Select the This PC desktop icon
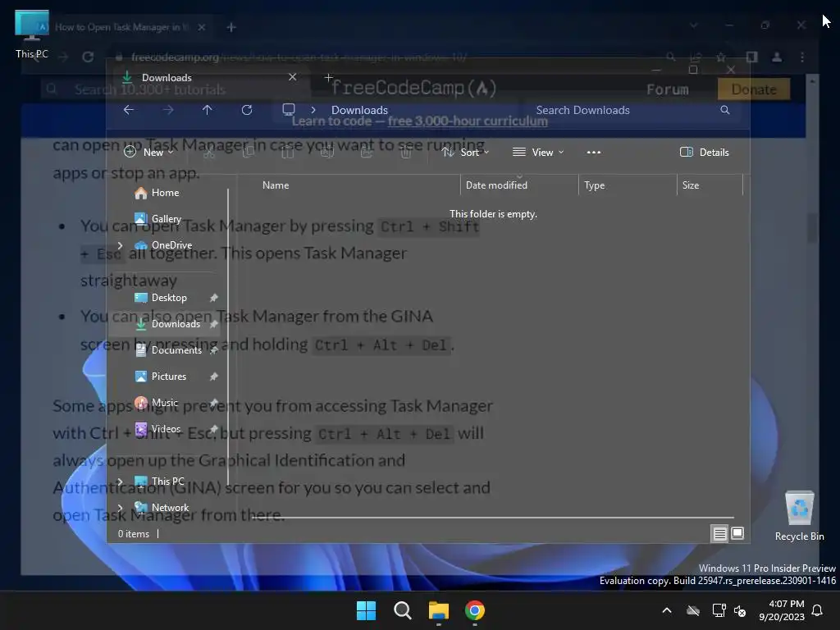840x630 pixels. (x=32, y=34)
